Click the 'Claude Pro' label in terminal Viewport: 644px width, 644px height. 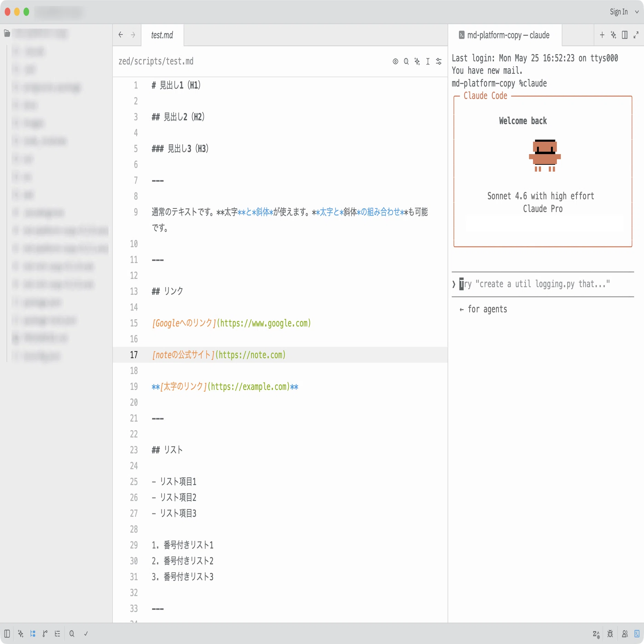(543, 209)
